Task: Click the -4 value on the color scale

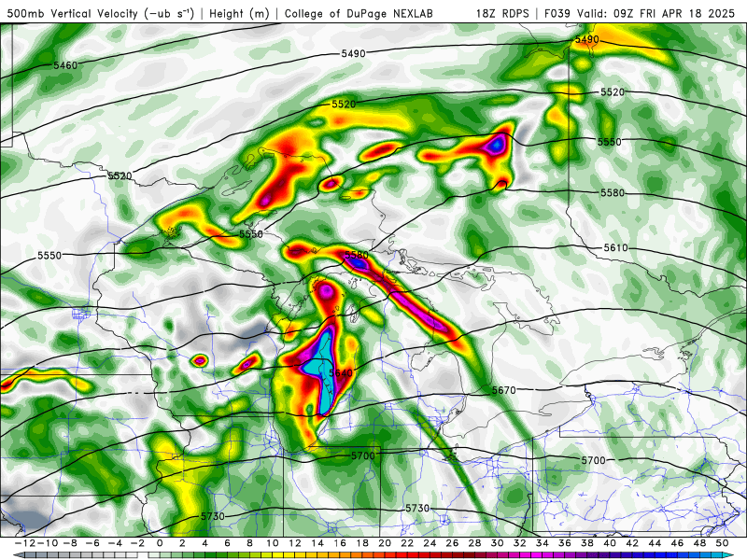Action: click(115, 543)
